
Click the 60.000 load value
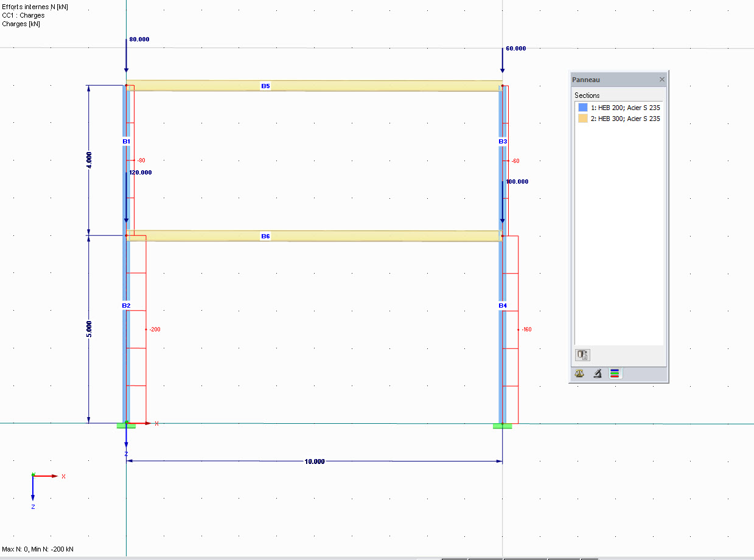point(516,48)
